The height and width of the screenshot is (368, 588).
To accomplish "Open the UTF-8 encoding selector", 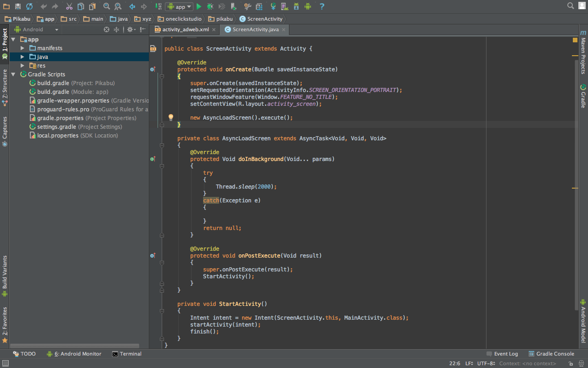I will coord(486,363).
